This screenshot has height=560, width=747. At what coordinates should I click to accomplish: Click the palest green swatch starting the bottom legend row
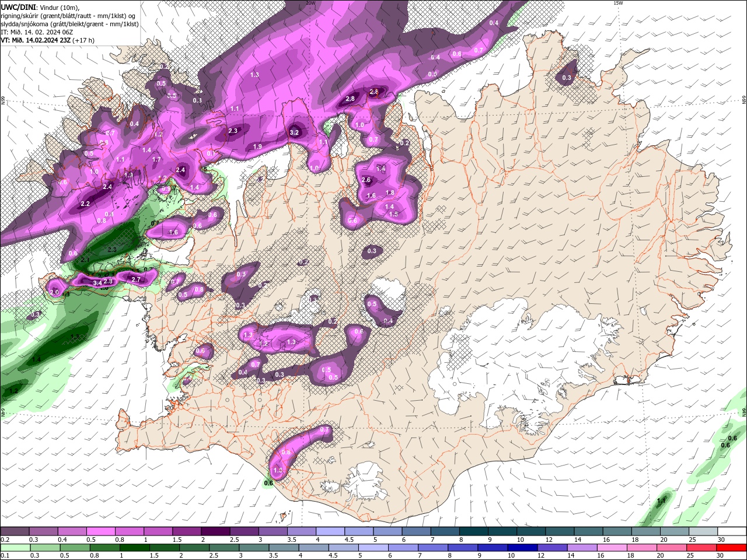[15, 548]
